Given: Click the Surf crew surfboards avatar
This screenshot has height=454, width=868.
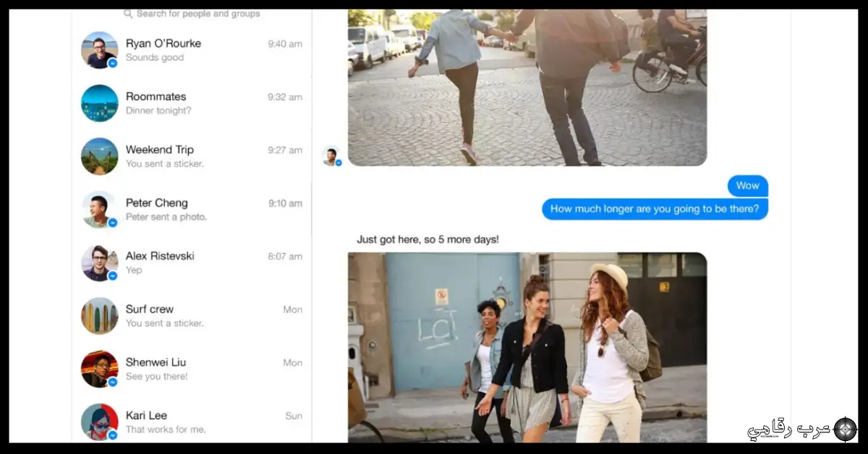Looking at the screenshot, I should coord(99,316).
